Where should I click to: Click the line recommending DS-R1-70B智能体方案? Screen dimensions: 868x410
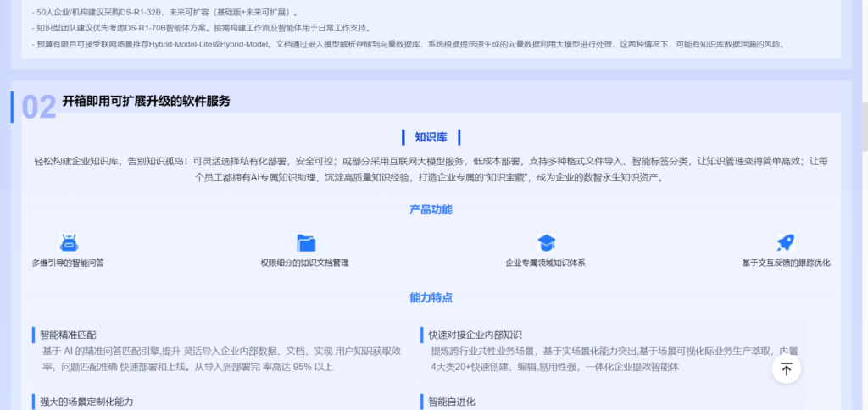click(202, 28)
